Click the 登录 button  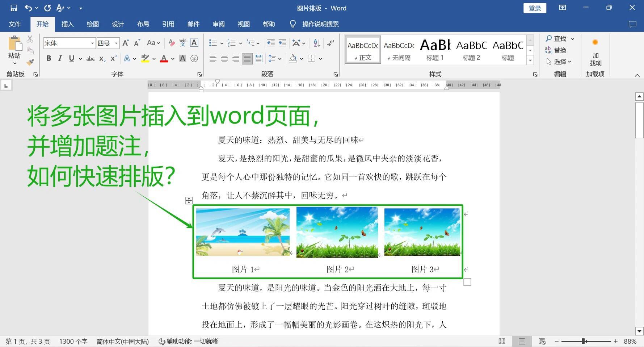click(x=535, y=8)
